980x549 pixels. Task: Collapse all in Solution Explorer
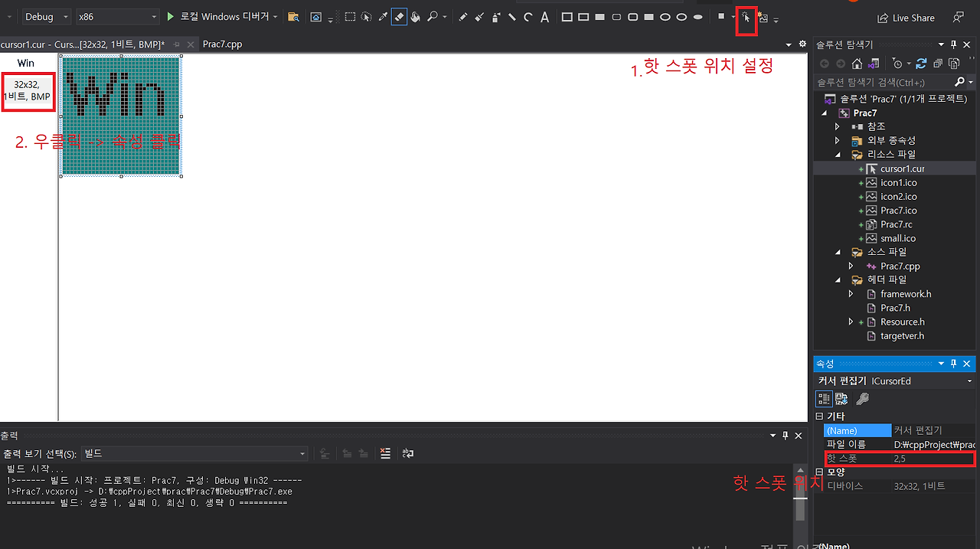coord(938,64)
